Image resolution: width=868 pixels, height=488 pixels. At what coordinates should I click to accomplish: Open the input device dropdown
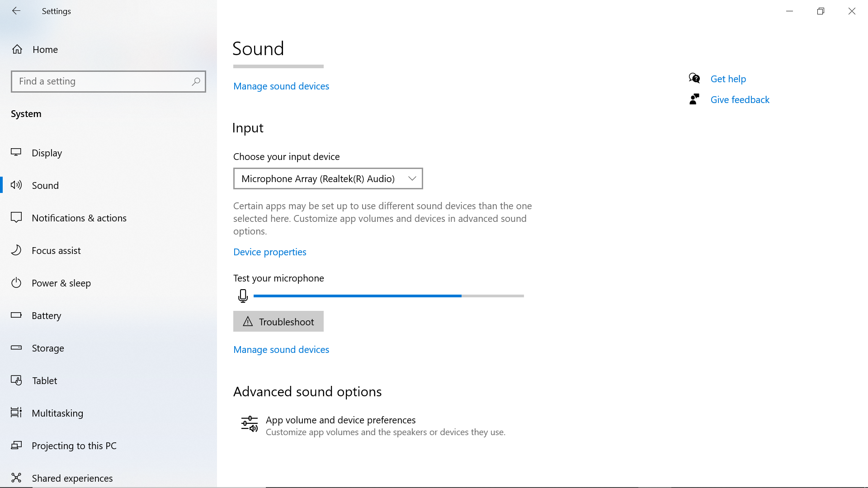pyautogui.click(x=328, y=178)
